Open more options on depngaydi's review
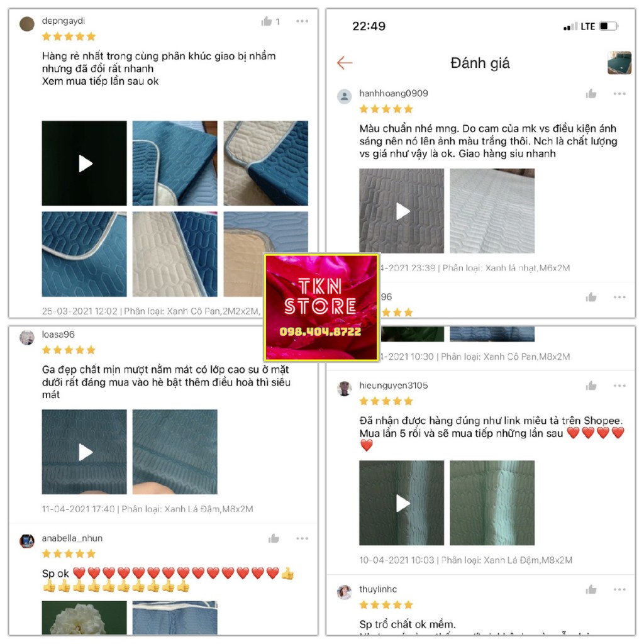644x644 pixels. 302,21
